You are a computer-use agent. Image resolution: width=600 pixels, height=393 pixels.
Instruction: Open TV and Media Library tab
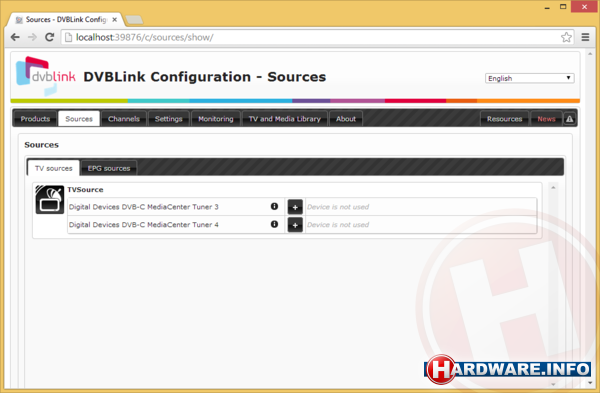coord(285,119)
